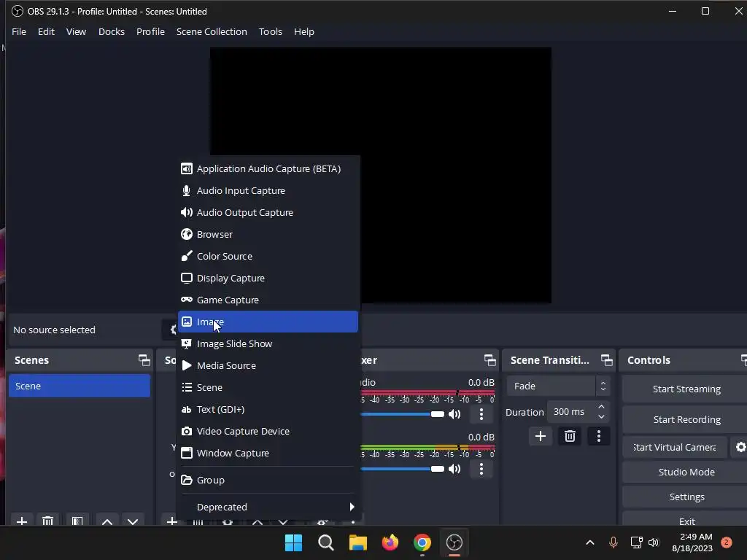
Task: Mute the second mixer audio channel
Action: tap(454, 469)
